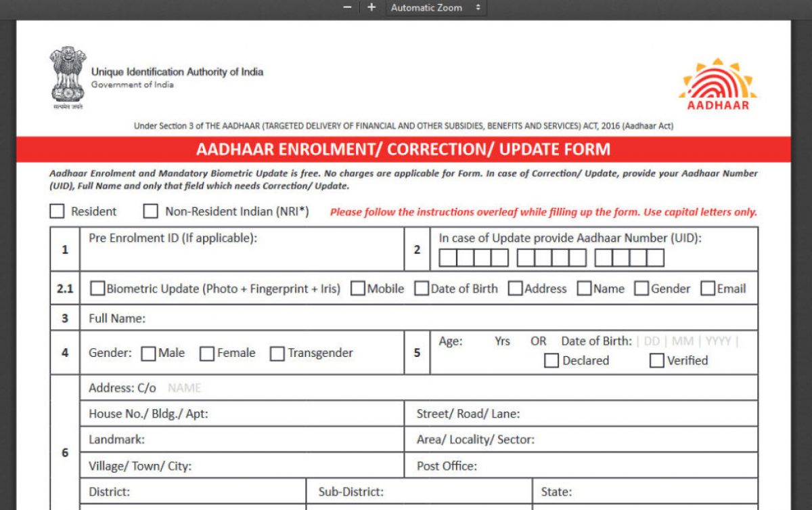
Task: Check the Verified checkbox in field 5
Action: 656,360
